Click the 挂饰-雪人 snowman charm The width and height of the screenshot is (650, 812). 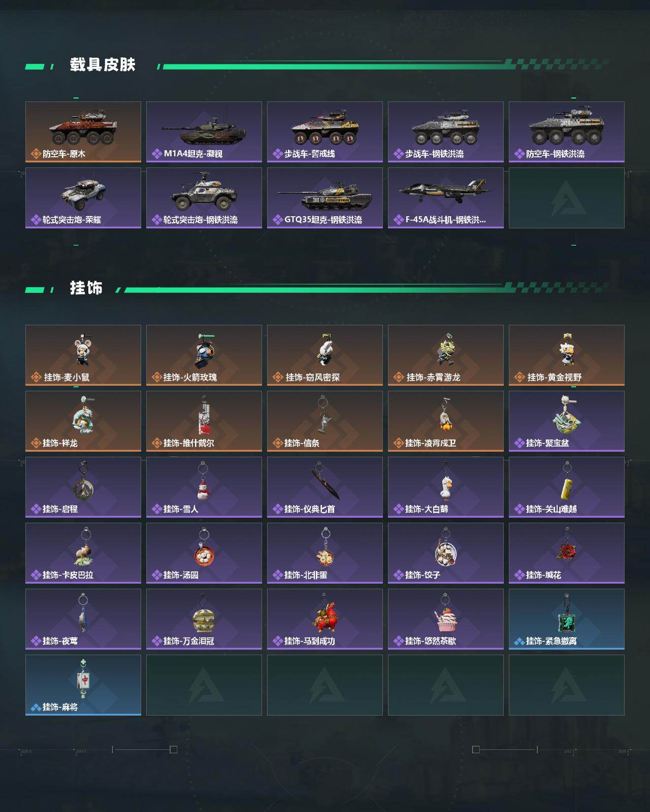[x=204, y=487]
